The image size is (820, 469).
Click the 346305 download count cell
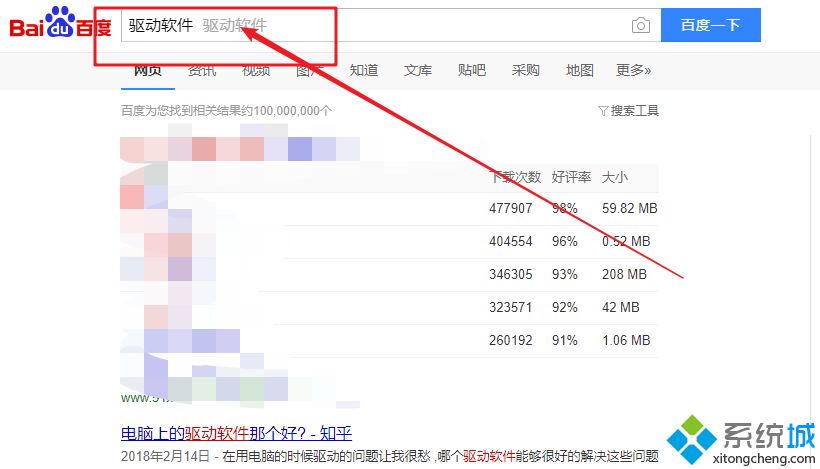click(510, 274)
